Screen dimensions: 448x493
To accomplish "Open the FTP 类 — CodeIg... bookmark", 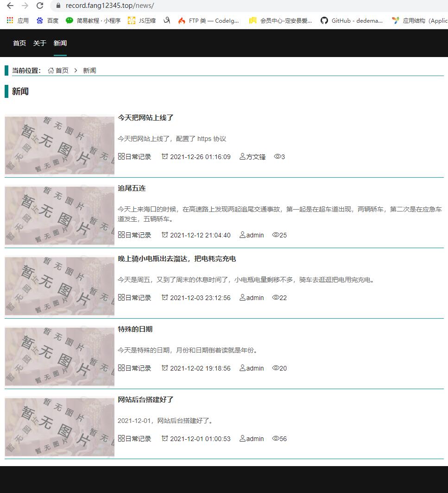I will tap(208, 21).
